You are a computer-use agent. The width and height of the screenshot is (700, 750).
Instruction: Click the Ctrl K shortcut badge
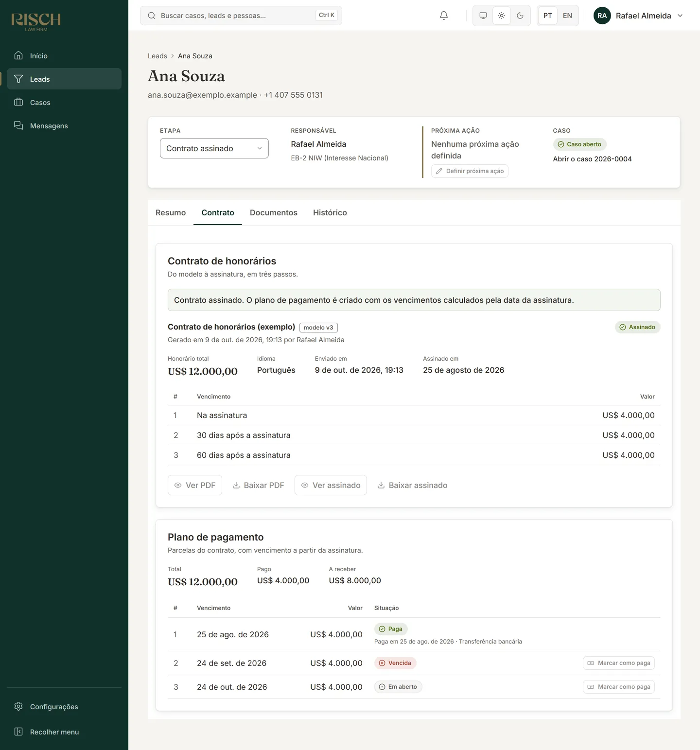click(x=327, y=15)
